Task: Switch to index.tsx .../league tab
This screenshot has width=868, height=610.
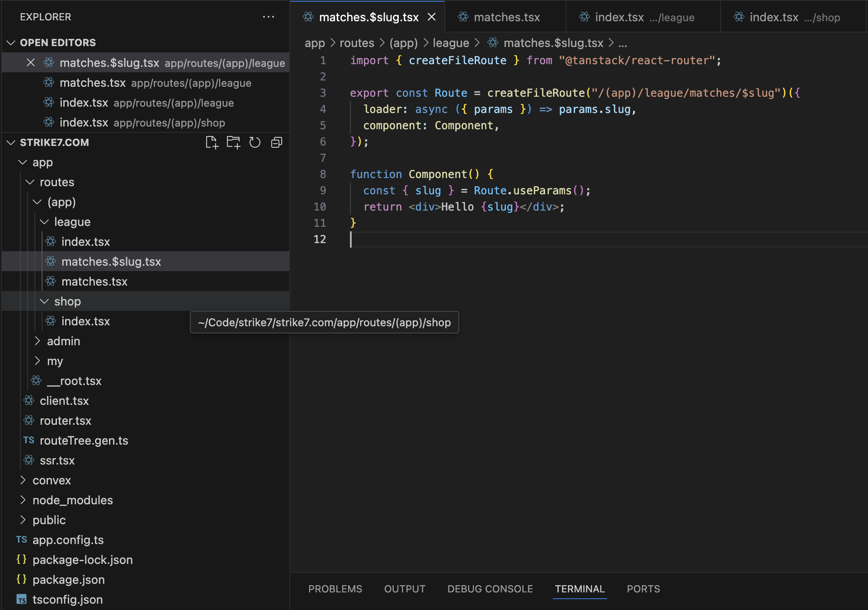Action: (643, 17)
